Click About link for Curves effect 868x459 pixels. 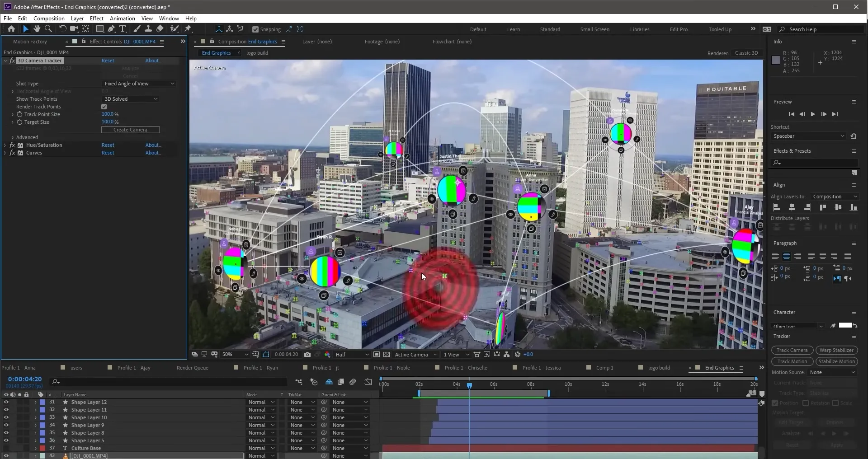pos(153,153)
